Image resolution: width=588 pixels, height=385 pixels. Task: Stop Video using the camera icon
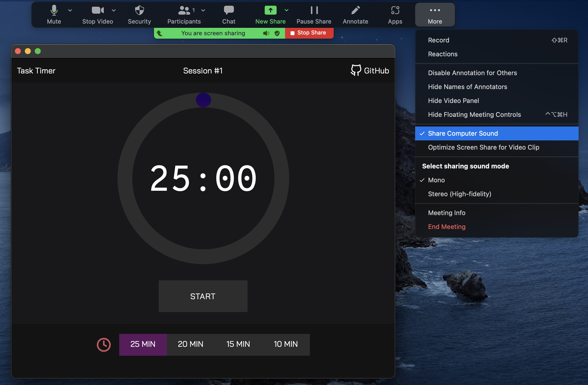98,15
